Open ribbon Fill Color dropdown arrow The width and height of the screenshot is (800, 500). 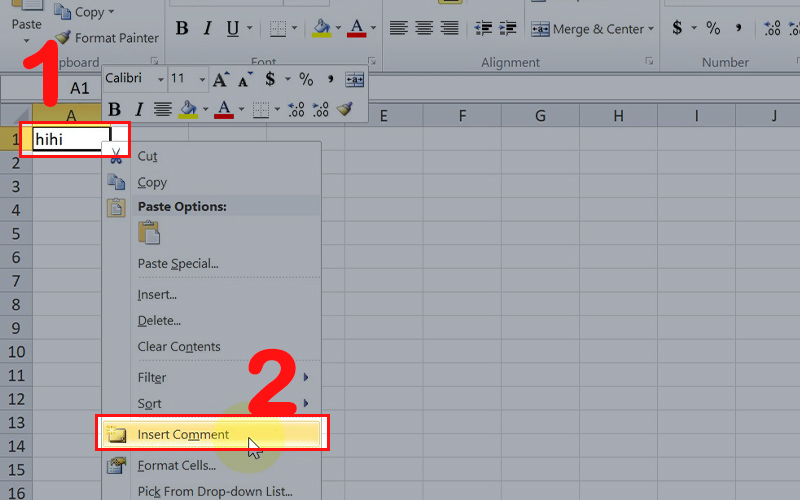[338, 28]
